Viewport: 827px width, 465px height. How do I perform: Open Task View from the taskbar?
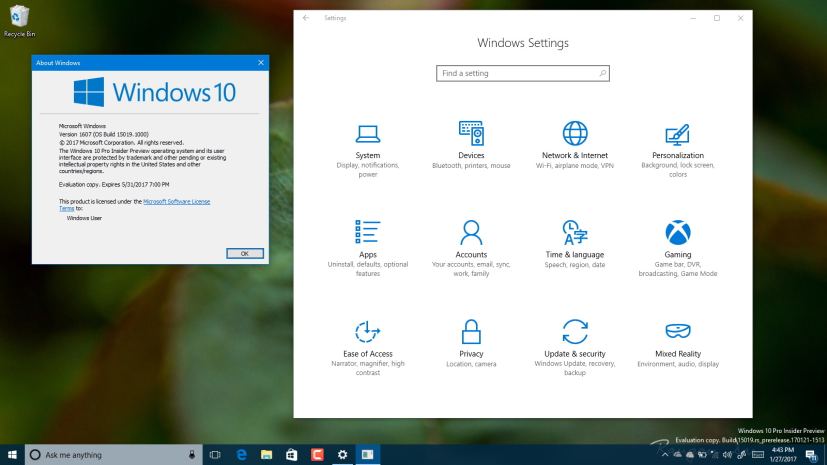(215, 454)
